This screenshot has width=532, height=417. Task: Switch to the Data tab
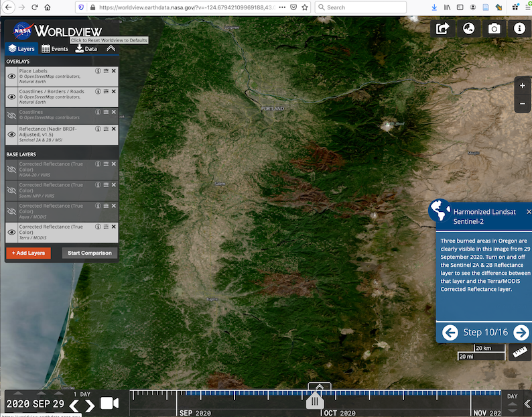click(86, 48)
